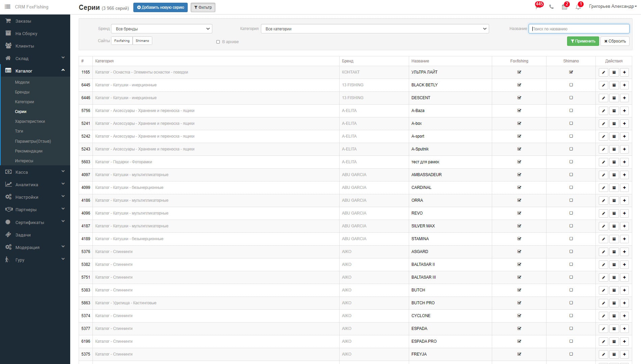Select the Foxfishing site filter button
The width and height of the screenshot is (641, 364).
[x=122, y=41]
